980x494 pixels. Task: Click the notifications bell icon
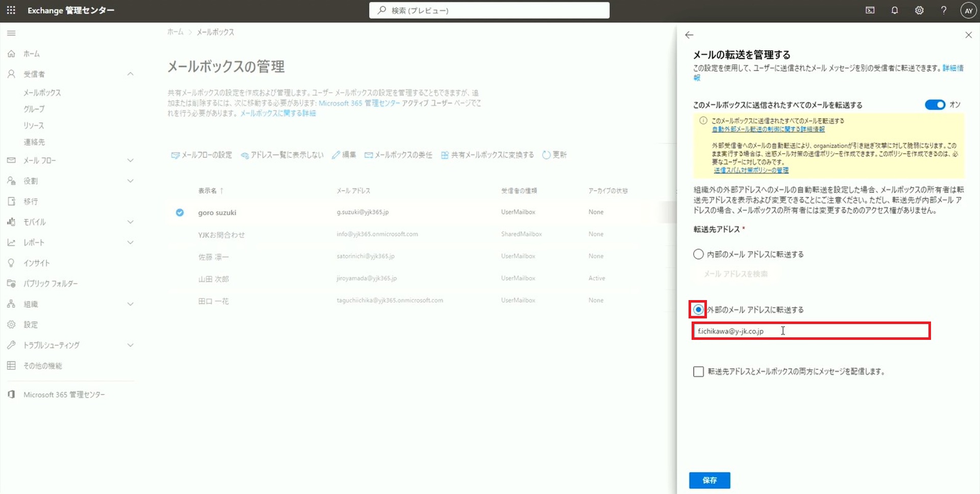coord(895,10)
